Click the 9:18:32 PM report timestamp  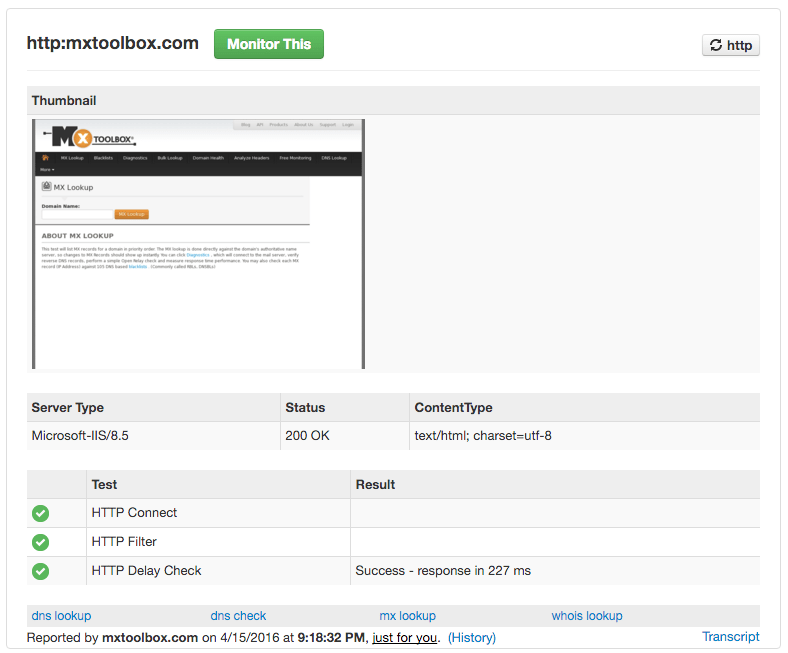331,637
